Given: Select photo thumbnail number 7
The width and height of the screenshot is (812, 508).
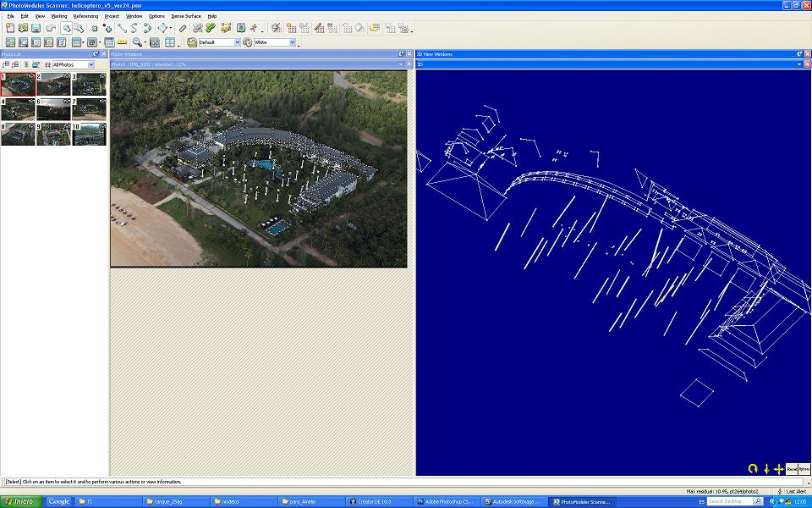Looking at the screenshot, I should click(89, 108).
